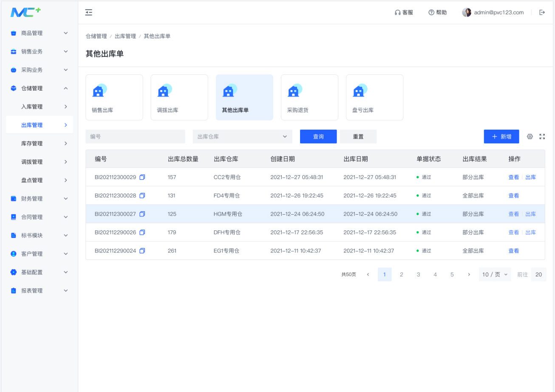
Task: Expand the 报表管理 menu chevron
Action: [66, 290]
